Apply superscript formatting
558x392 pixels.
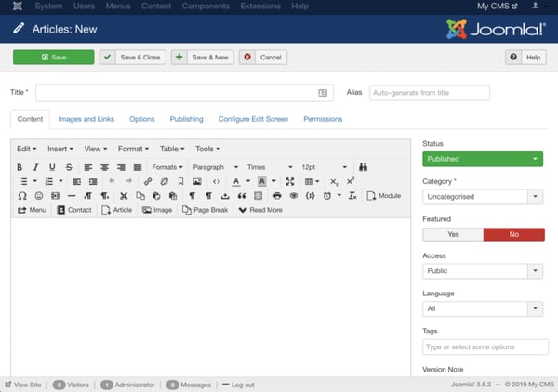tap(351, 182)
